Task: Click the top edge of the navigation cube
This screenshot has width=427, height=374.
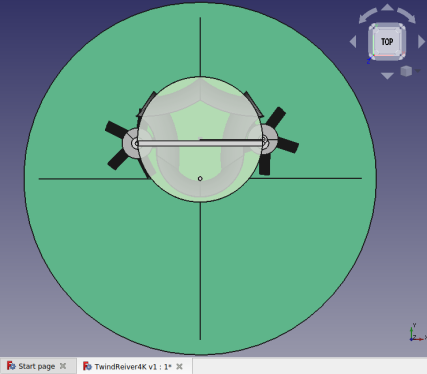Action: (387, 26)
